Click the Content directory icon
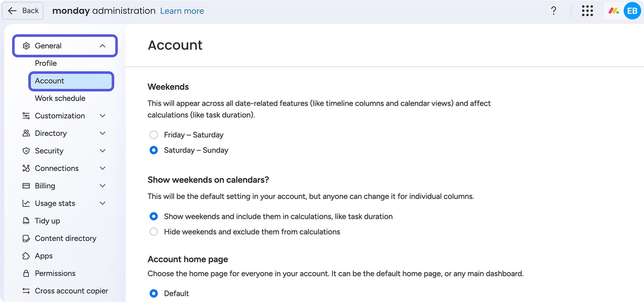This screenshot has height=302, width=644. click(x=26, y=238)
